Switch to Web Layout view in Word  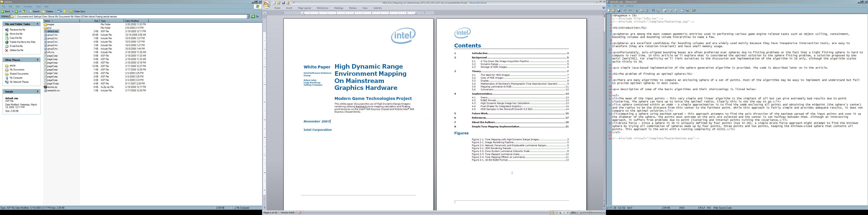[x=560, y=213]
